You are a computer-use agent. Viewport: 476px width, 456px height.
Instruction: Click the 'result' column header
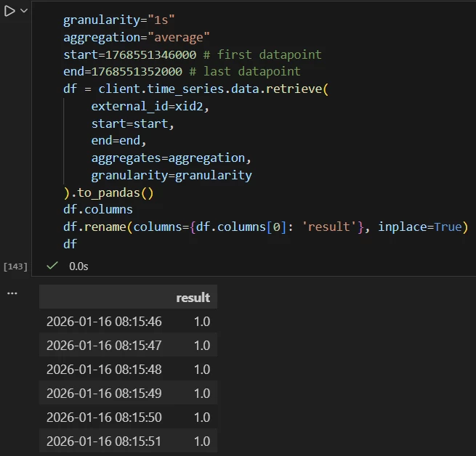coord(193,298)
